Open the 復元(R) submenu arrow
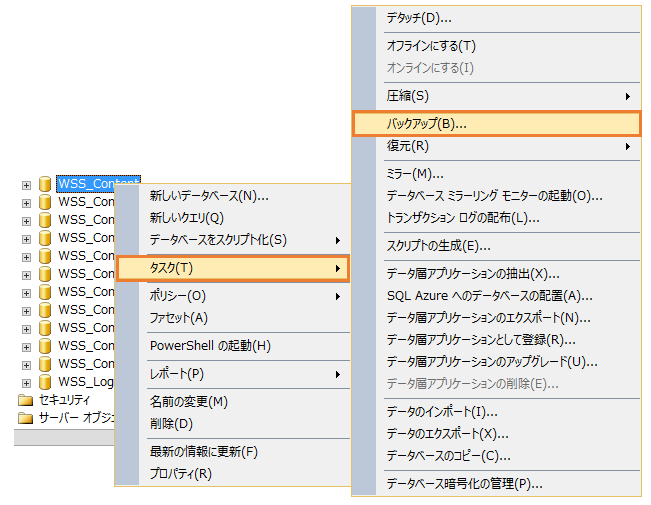Screen dimensions: 651x505 coord(628,146)
